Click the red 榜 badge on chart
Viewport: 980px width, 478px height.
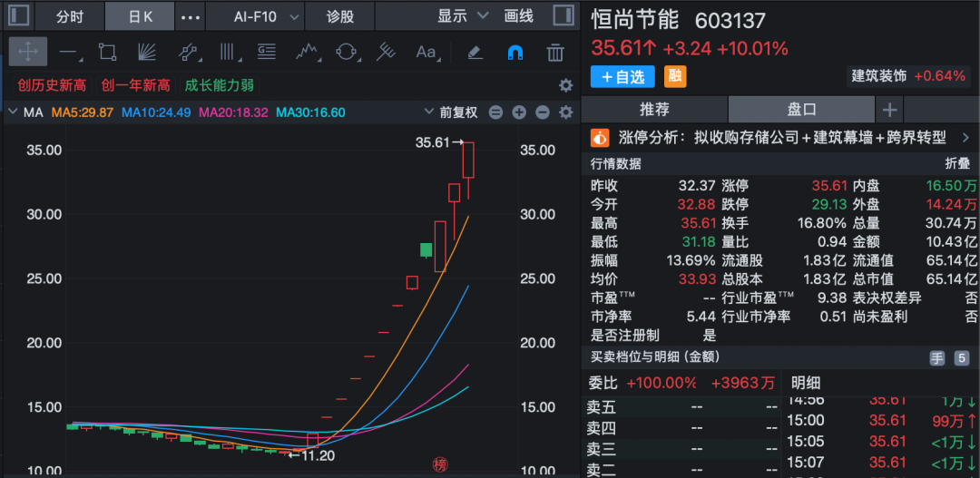click(x=441, y=464)
